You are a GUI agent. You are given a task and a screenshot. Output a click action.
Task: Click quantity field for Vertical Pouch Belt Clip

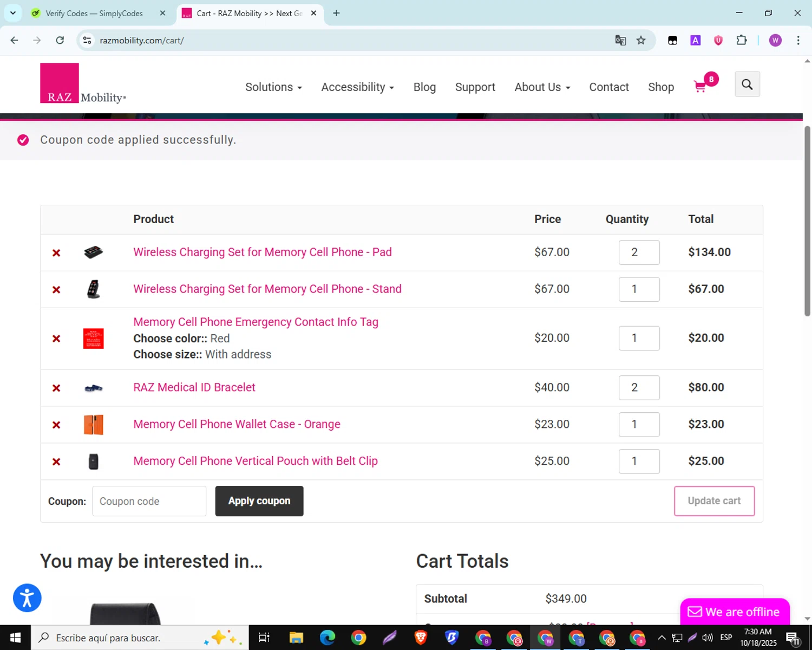pyautogui.click(x=639, y=461)
